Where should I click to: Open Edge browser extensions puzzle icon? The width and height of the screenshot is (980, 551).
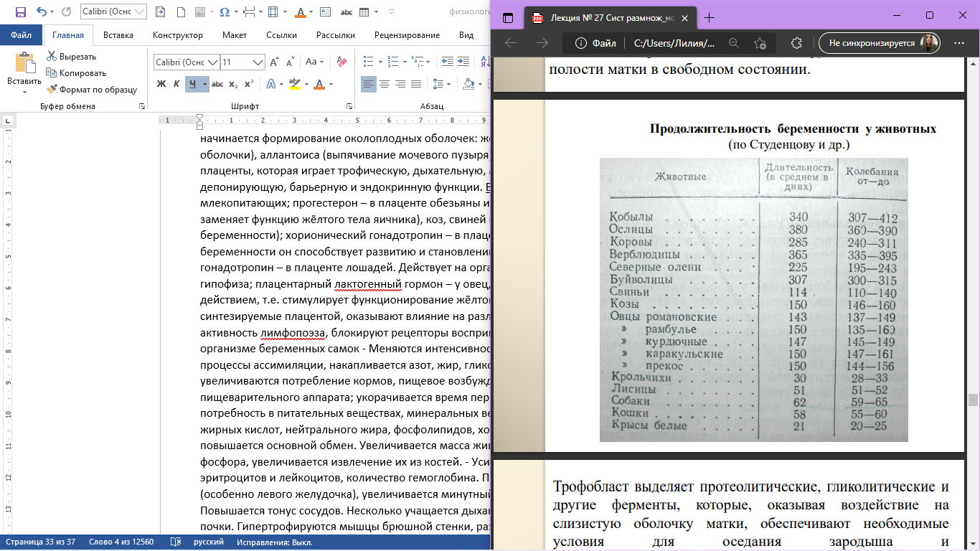click(796, 43)
